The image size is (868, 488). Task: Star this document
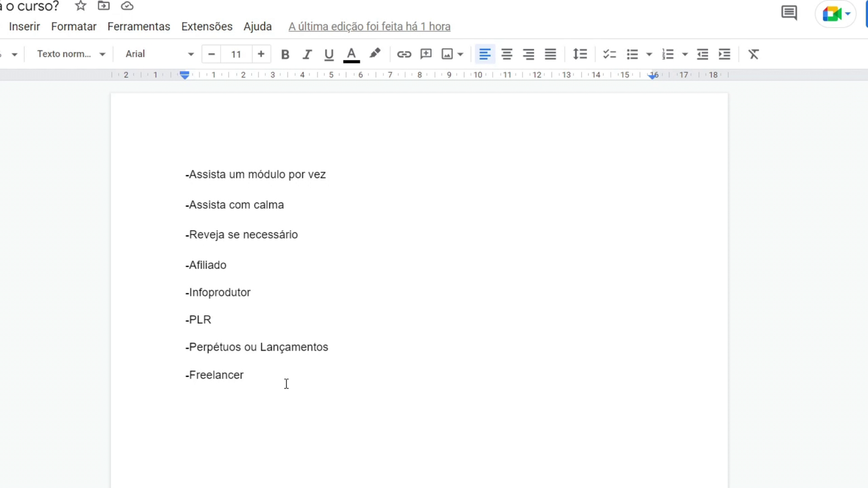pyautogui.click(x=81, y=6)
